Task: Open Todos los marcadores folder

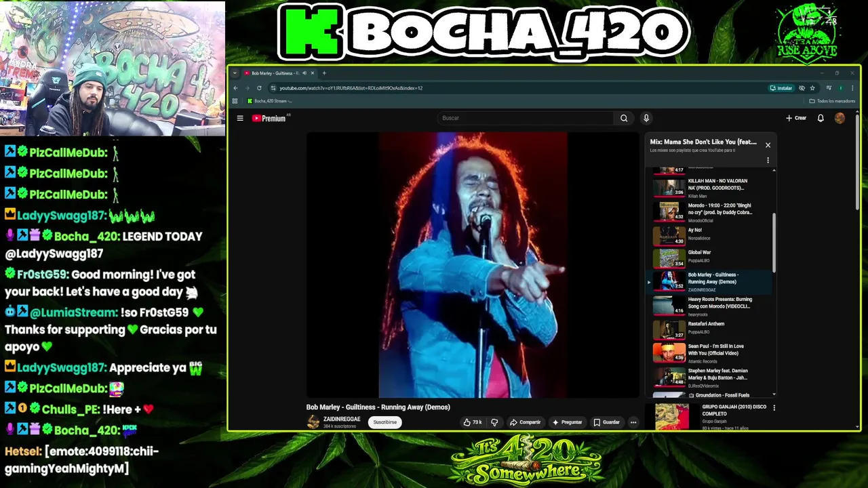Action: click(832, 101)
